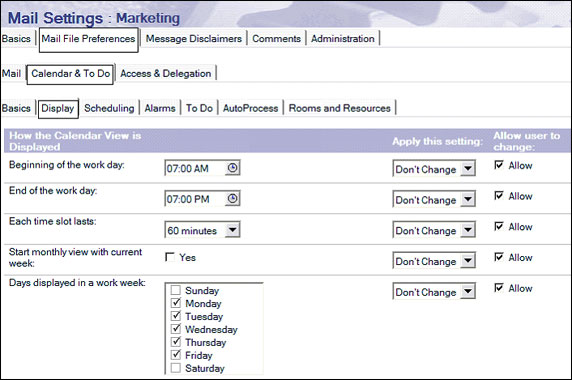Image resolution: width=572 pixels, height=380 pixels.
Task: Open the Alarms tab
Action: pos(160,108)
